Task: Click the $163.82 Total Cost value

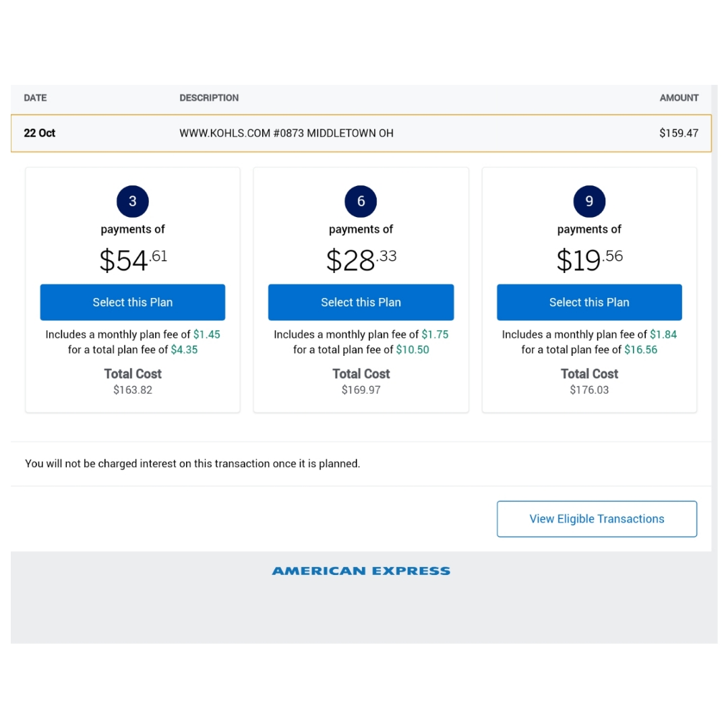Action: tap(132, 390)
